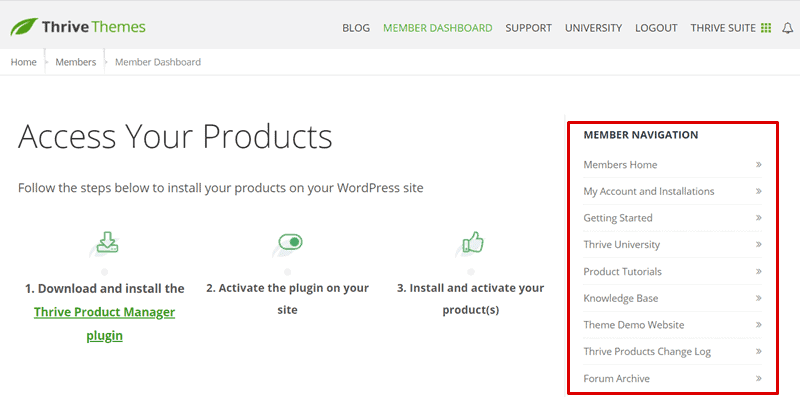
Task: Click the MEMBER NAVIGATION heading
Action: pyautogui.click(x=641, y=135)
